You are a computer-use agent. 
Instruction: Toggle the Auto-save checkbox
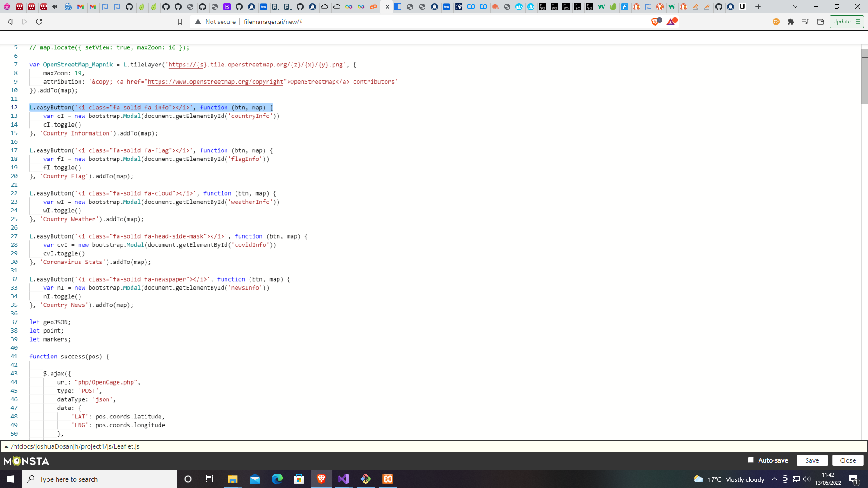click(750, 460)
